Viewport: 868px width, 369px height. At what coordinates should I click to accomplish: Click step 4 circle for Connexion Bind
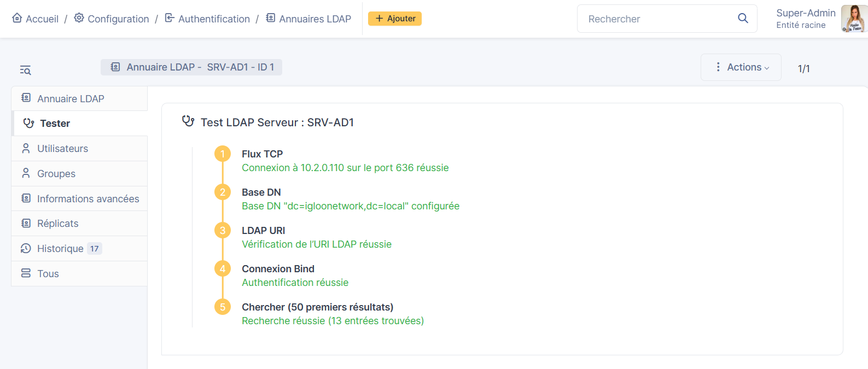[x=223, y=268]
